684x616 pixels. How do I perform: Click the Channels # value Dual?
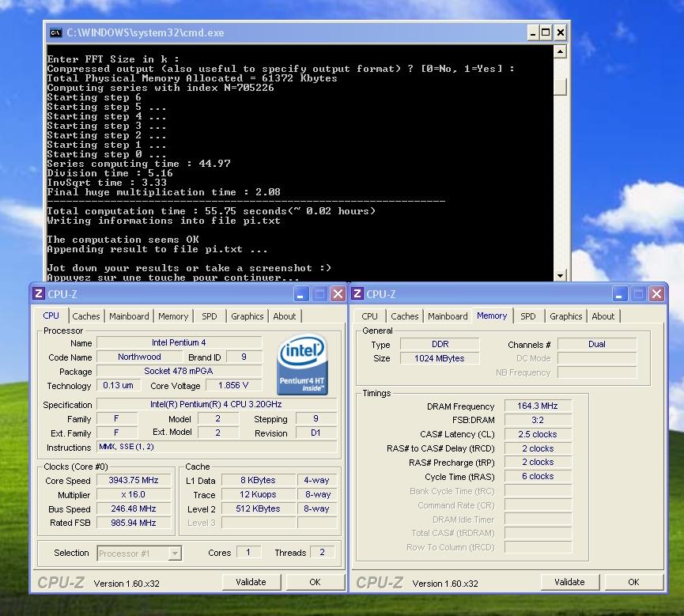pos(597,344)
